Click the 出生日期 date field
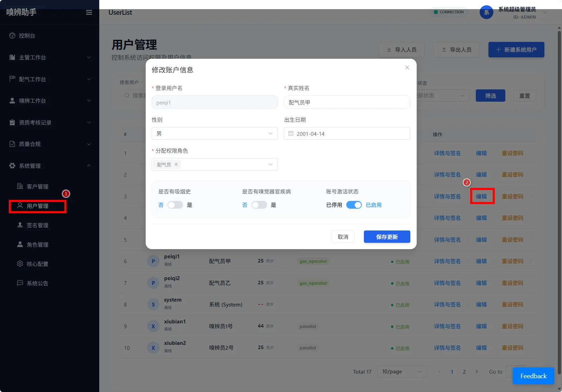 pos(347,134)
